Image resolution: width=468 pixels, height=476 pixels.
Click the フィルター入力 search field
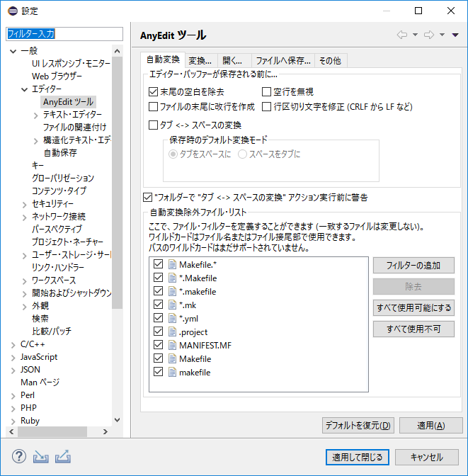64,34
